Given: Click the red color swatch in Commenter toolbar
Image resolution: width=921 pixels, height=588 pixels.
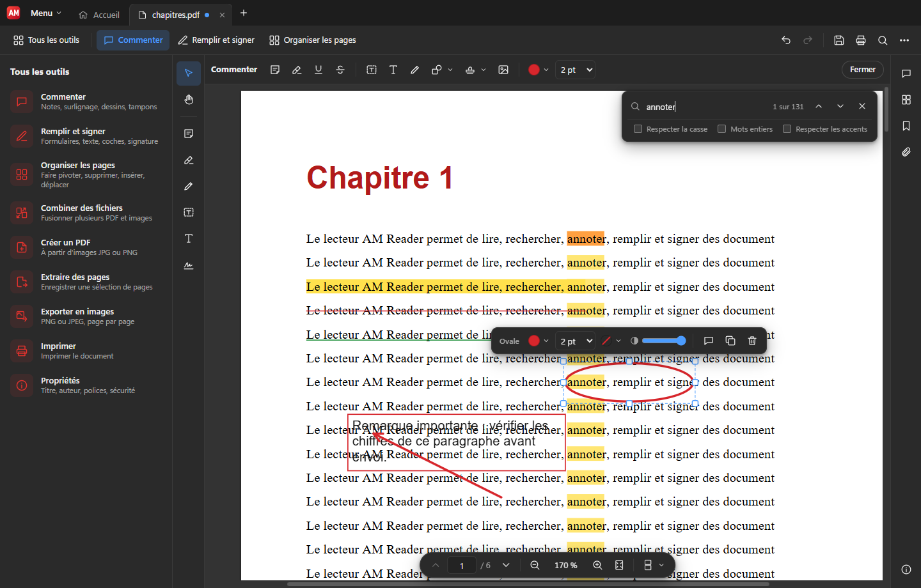Looking at the screenshot, I should 534,70.
